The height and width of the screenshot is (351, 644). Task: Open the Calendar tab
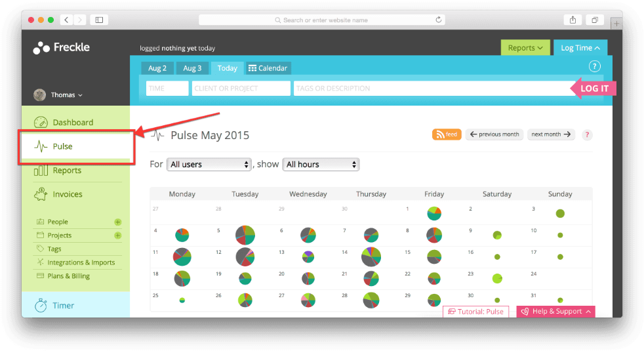pos(268,68)
